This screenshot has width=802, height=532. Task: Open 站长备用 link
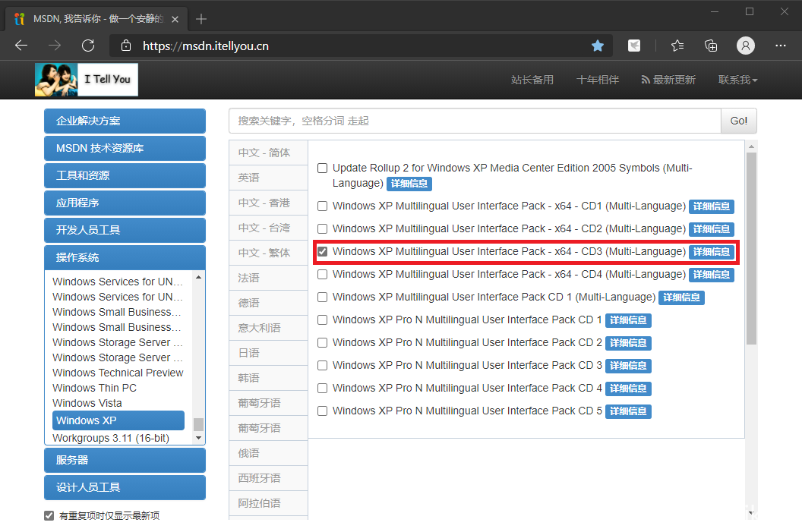click(532, 80)
